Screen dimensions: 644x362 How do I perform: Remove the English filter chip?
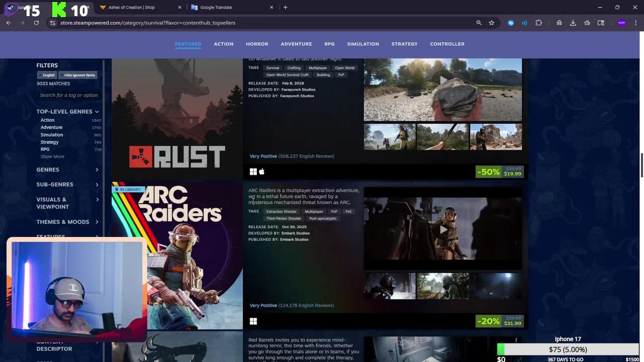click(x=47, y=75)
